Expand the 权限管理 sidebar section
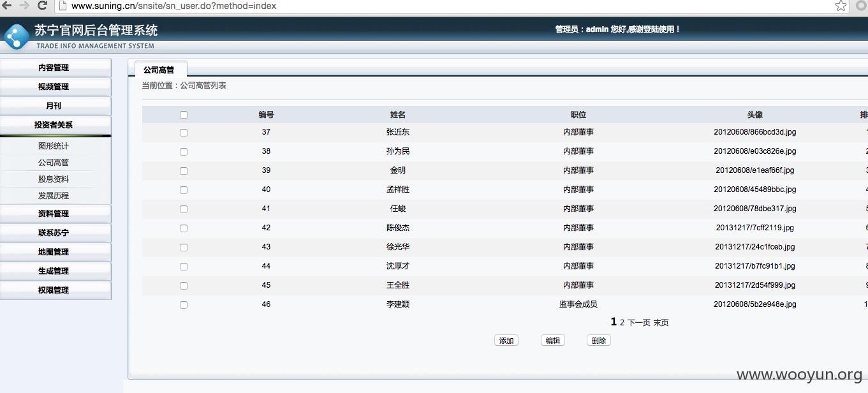868x393 pixels. coord(55,290)
